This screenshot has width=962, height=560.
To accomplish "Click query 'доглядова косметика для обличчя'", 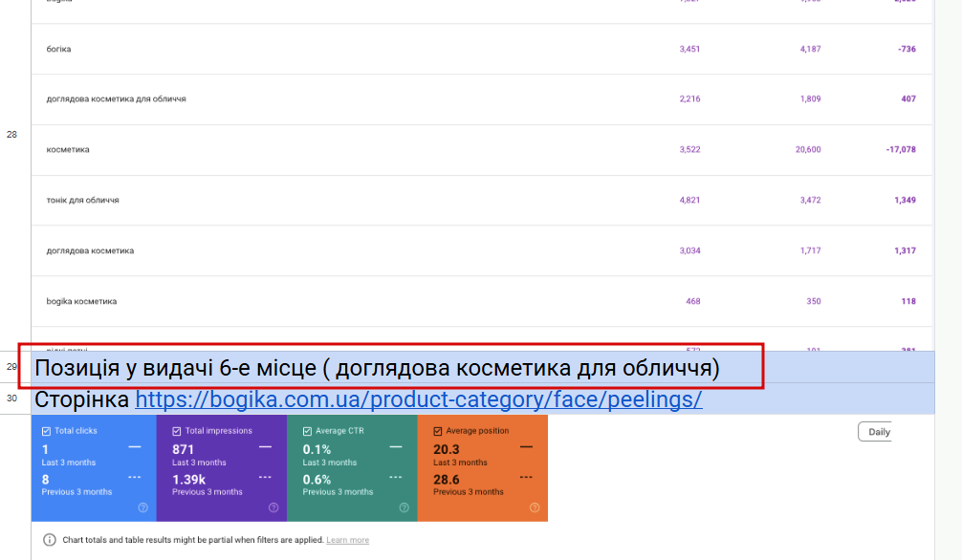I will tap(116, 98).
